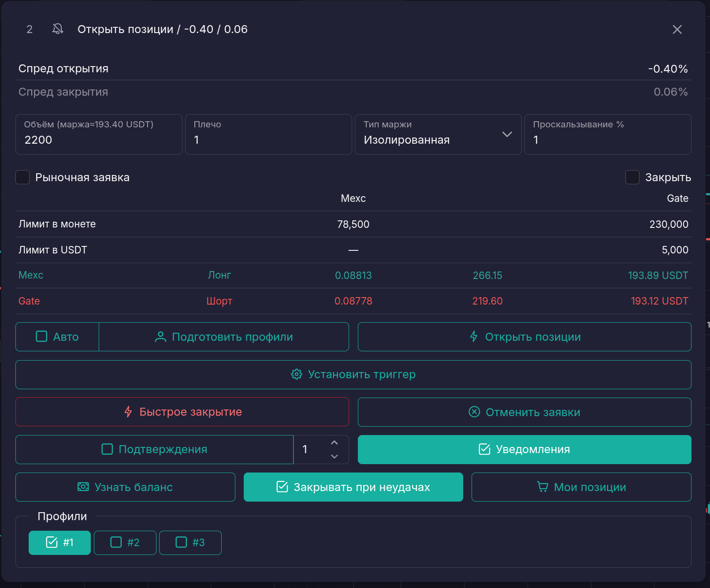The image size is (710, 588).
Task: Turn off Закрывать при неудачах
Action: click(353, 487)
